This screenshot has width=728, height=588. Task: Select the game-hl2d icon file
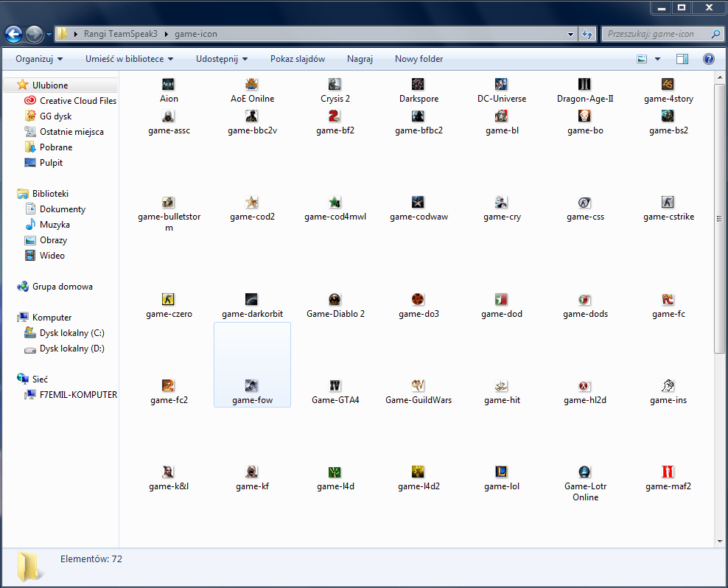tap(585, 392)
